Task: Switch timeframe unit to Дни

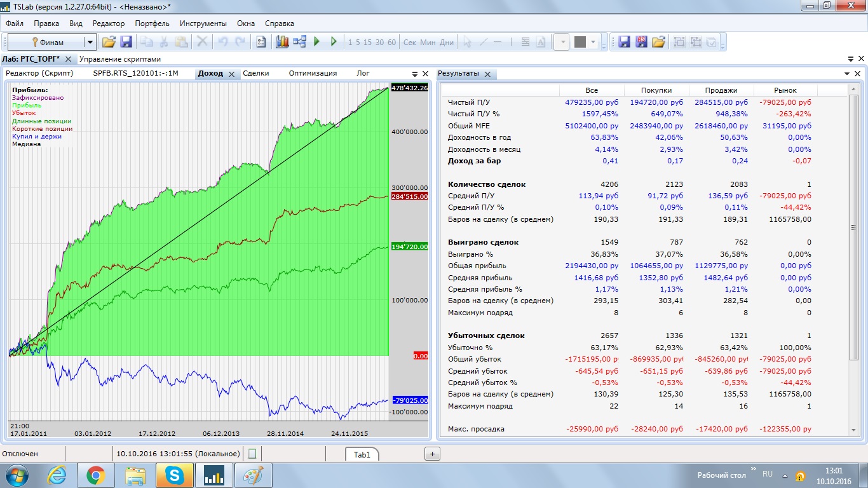Action: pyautogui.click(x=447, y=43)
